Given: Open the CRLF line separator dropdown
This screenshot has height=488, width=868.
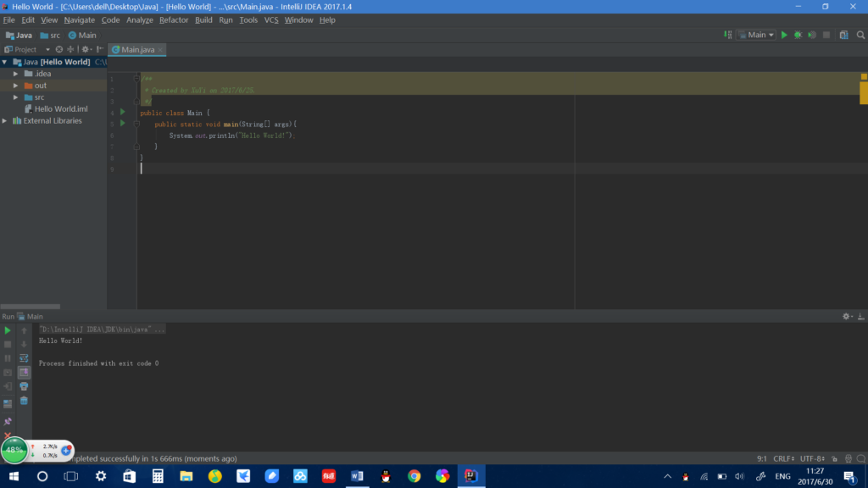Looking at the screenshot, I should (x=783, y=457).
